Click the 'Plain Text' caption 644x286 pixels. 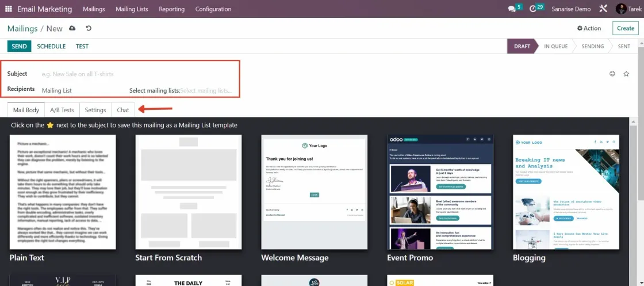click(x=26, y=258)
